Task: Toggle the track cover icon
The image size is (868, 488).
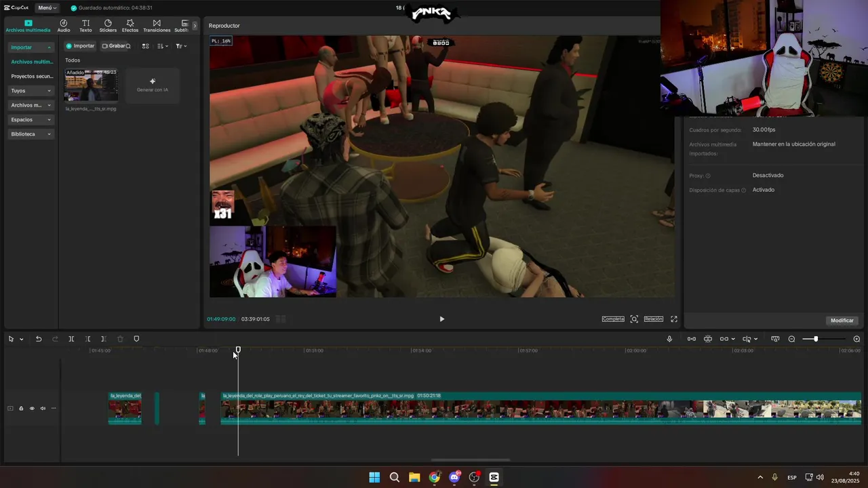Action: (10, 408)
